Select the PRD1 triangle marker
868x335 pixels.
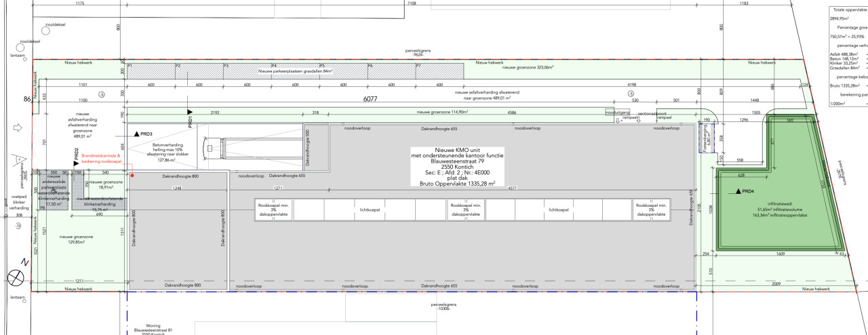click(191, 112)
